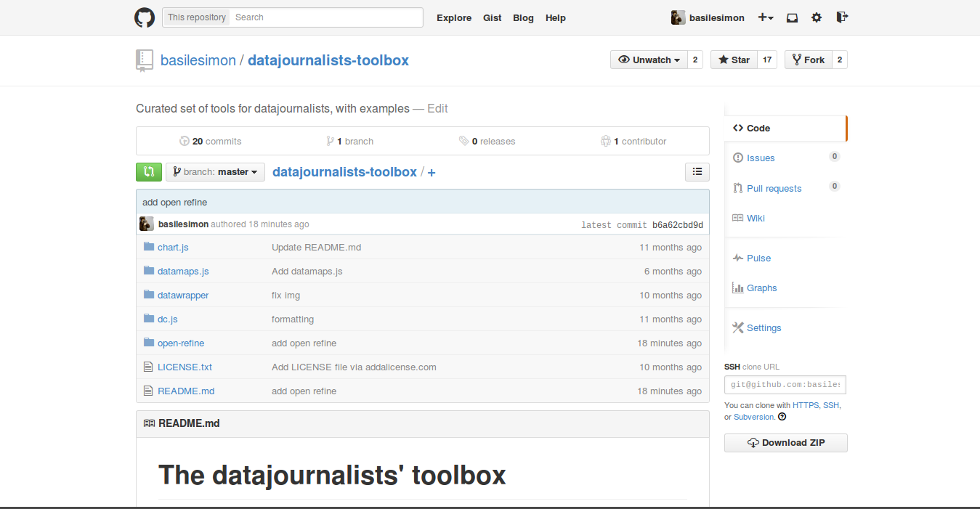Open account settings gear icon

point(817,17)
